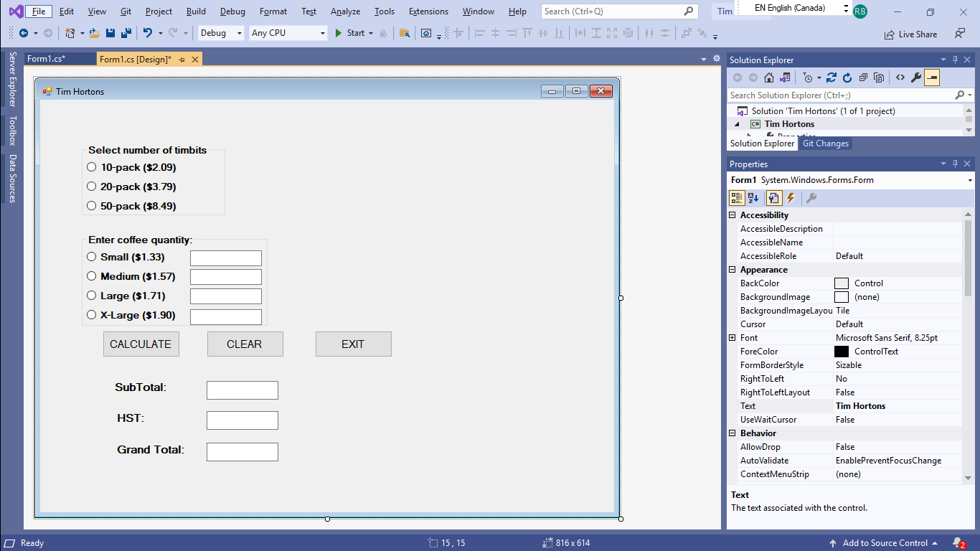
Task: Select the Large ($1.71) radio button
Action: [91, 296]
